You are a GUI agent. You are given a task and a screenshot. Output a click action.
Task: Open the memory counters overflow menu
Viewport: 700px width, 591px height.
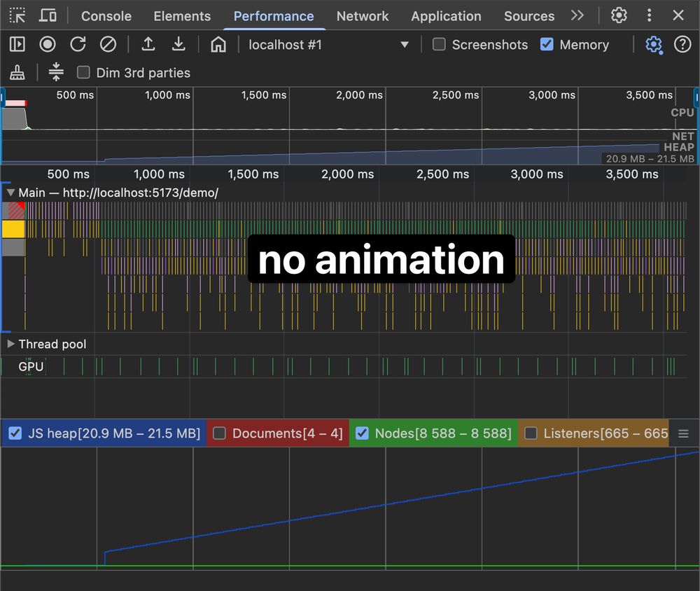pyautogui.click(x=683, y=433)
